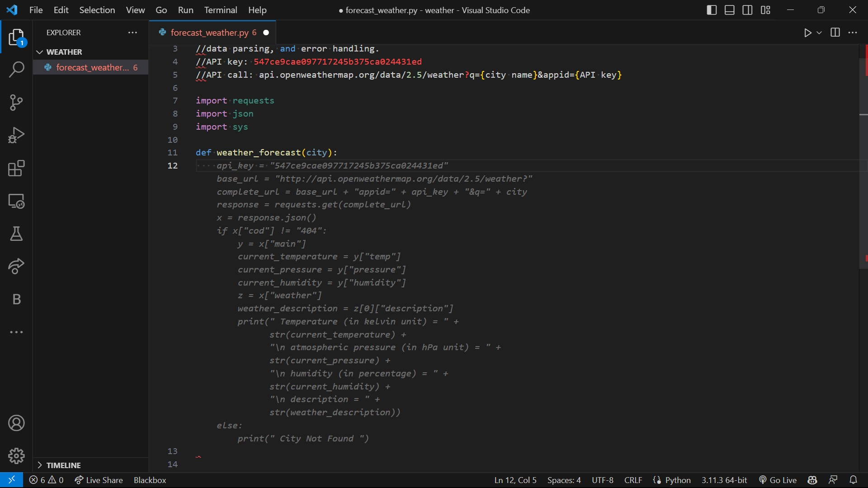The image size is (868, 488).
Task: Open the Testing flask panel
Action: tap(17, 234)
